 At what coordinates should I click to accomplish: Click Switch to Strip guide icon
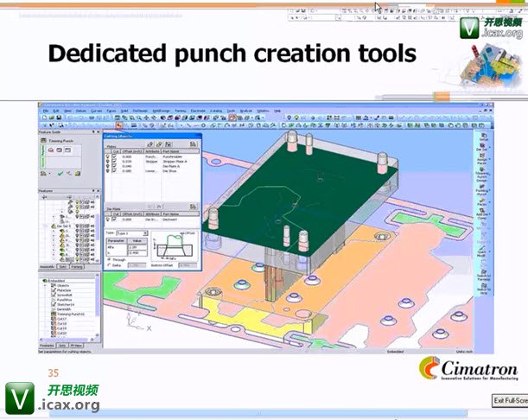484,289
